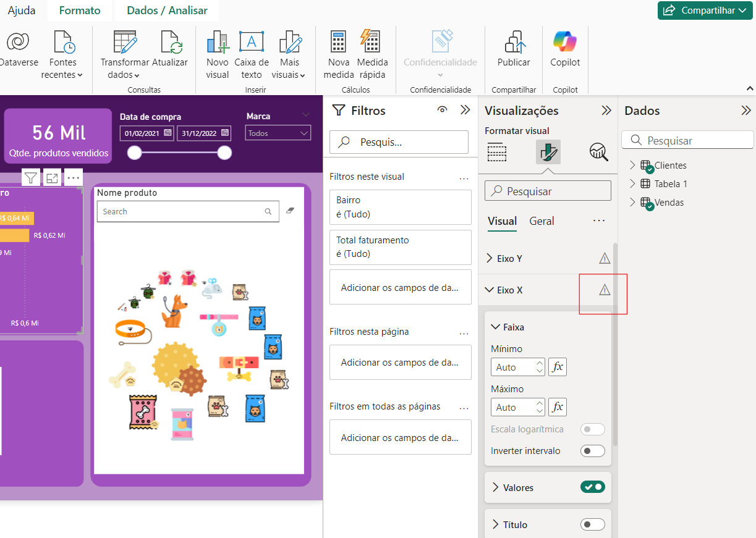
Task: Collapse the Filtros pane
Action: tap(465, 110)
